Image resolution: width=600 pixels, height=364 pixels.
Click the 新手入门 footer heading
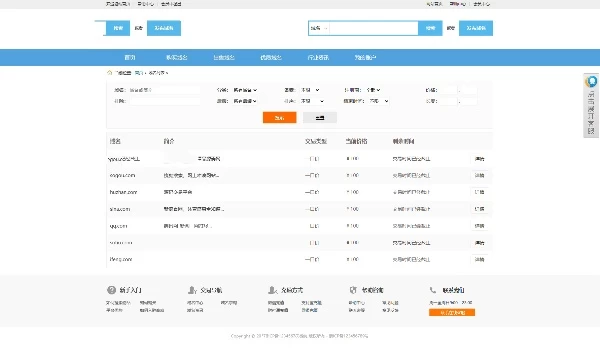pyautogui.click(x=130, y=290)
